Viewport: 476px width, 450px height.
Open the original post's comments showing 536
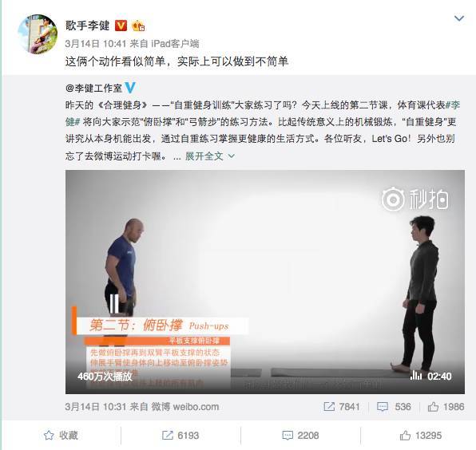click(394, 406)
